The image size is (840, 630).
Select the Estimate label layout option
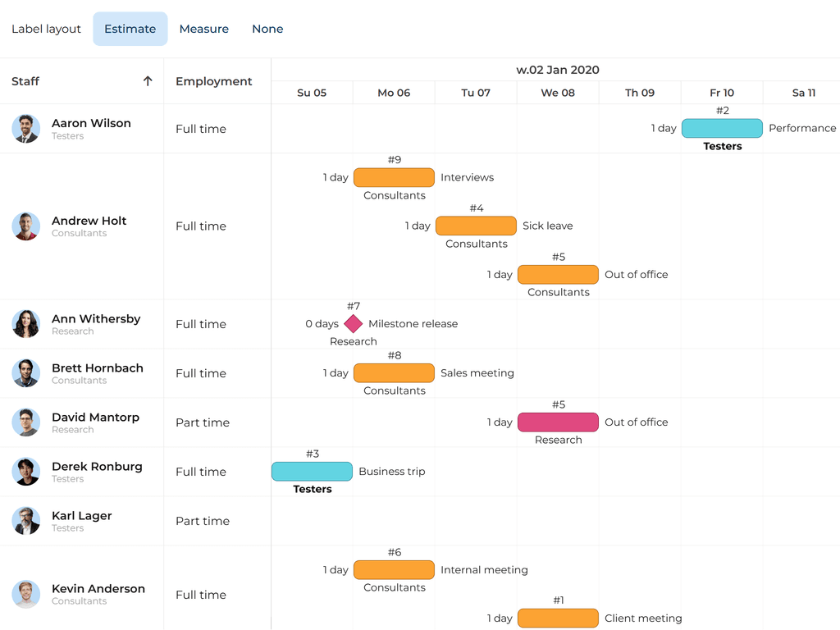(130, 29)
